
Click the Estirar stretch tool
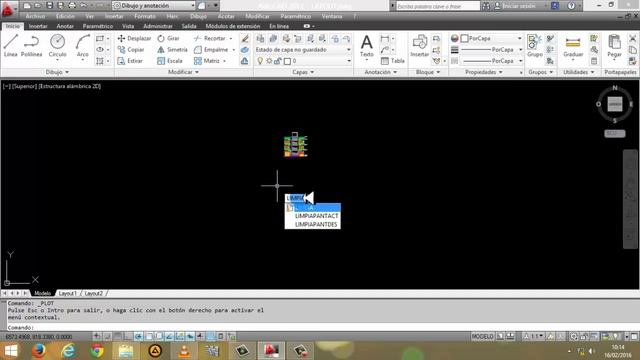click(x=130, y=61)
